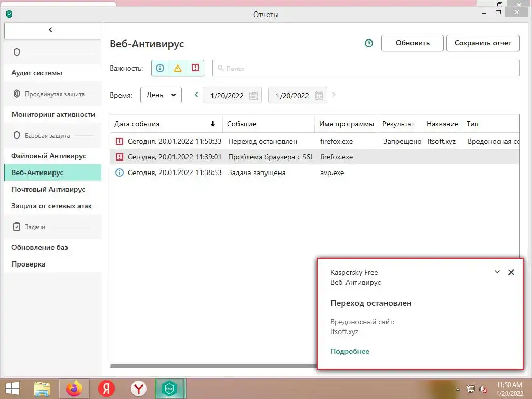Open calendar of the first date field

(x=253, y=96)
